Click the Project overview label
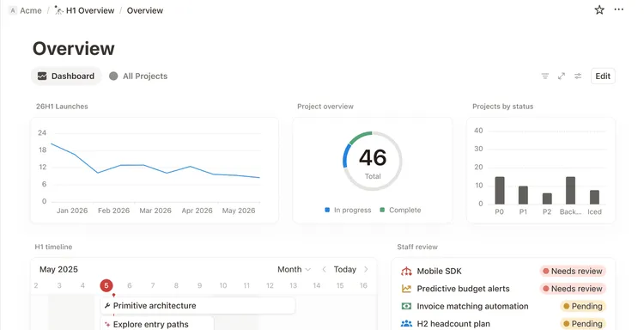 pyautogui.click(x=325, y=107)
